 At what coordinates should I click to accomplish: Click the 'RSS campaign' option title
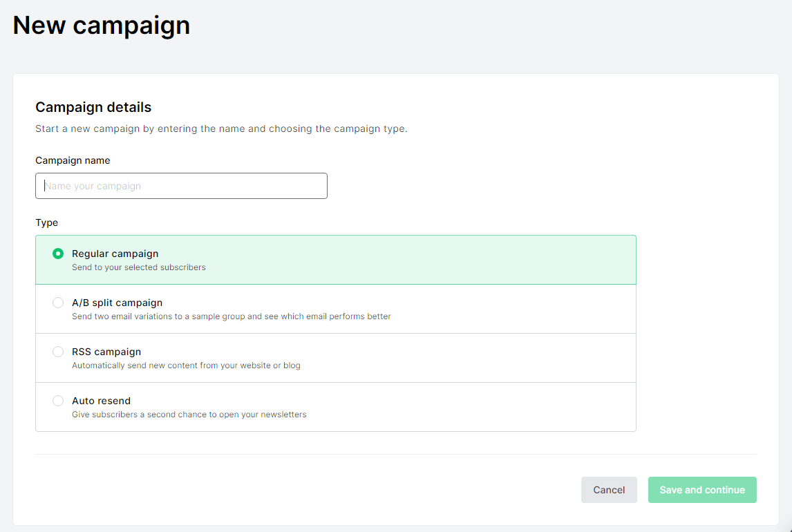pyautogui.click(x=106, y=352)
